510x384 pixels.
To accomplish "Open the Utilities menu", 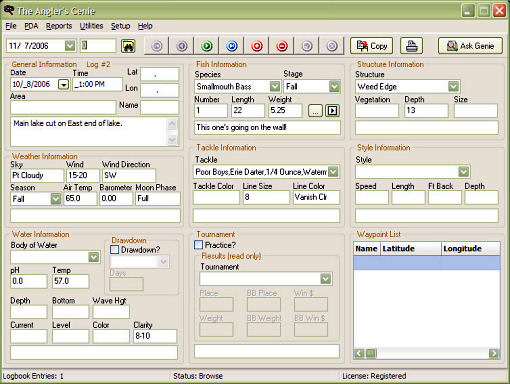I will click(x=91, y=26).
